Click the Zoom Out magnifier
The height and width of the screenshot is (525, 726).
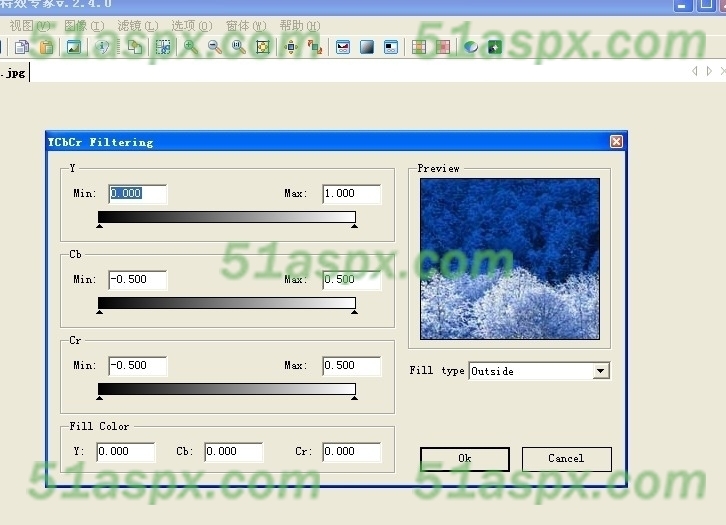click(214, 47)
